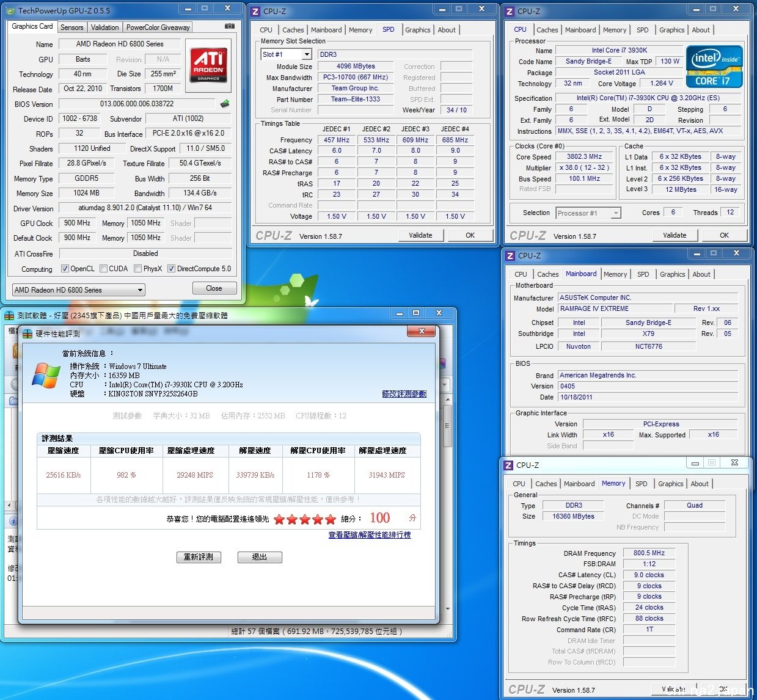Click the Level 3 cache 12 MBytes value
Image resolution: width=757 pixels, height=700 pixels.
point(681,189)
